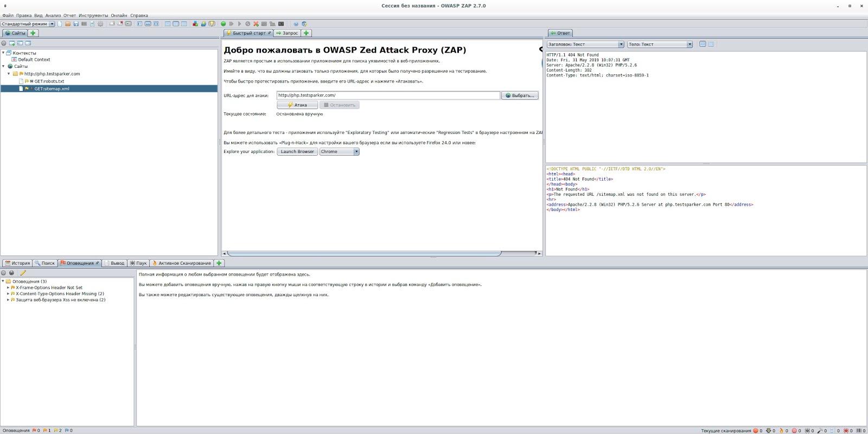Screen dimensions: 868x434
Task: Switch to the Активное Сканирование tab
Action: click(181, 263)
